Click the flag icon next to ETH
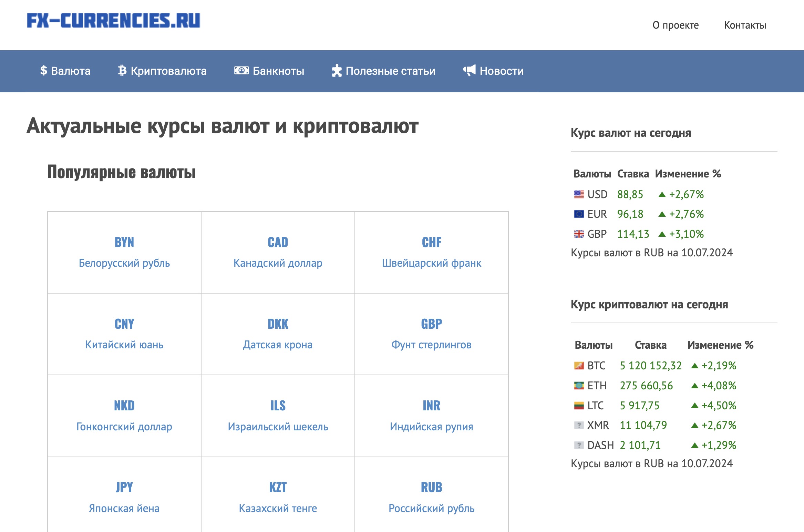This screenshot has width=804, height=532. (x=579, y=386)
